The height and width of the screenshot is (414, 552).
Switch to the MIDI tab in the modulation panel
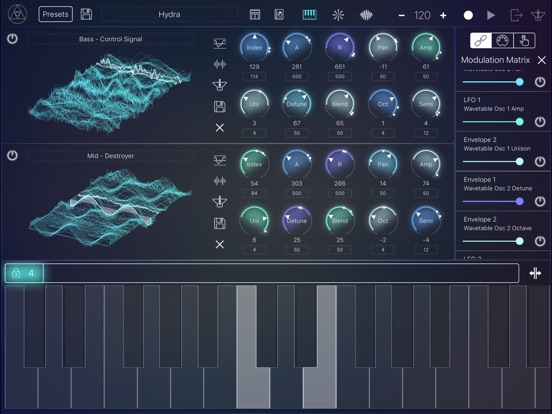click(502, 40)
